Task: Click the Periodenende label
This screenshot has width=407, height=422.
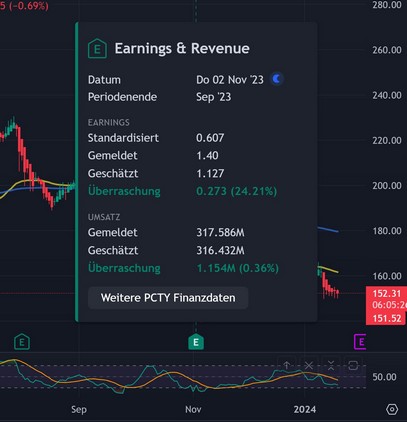Action: click(122, 97)
